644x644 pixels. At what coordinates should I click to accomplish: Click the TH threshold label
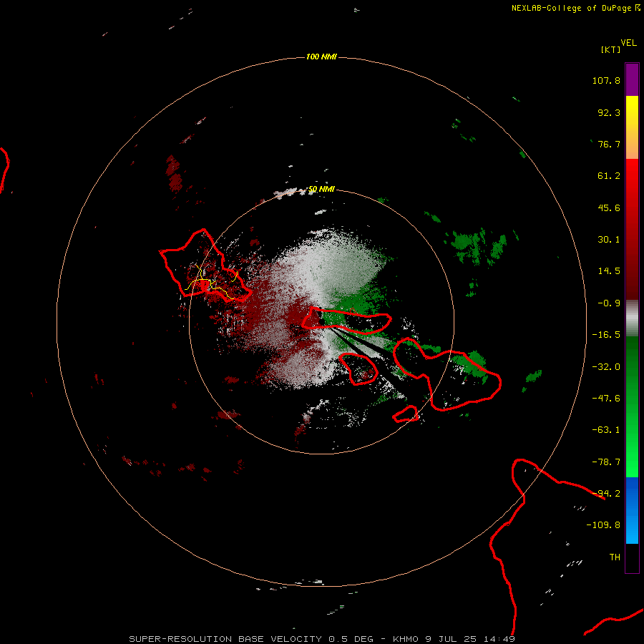[615, 557]
